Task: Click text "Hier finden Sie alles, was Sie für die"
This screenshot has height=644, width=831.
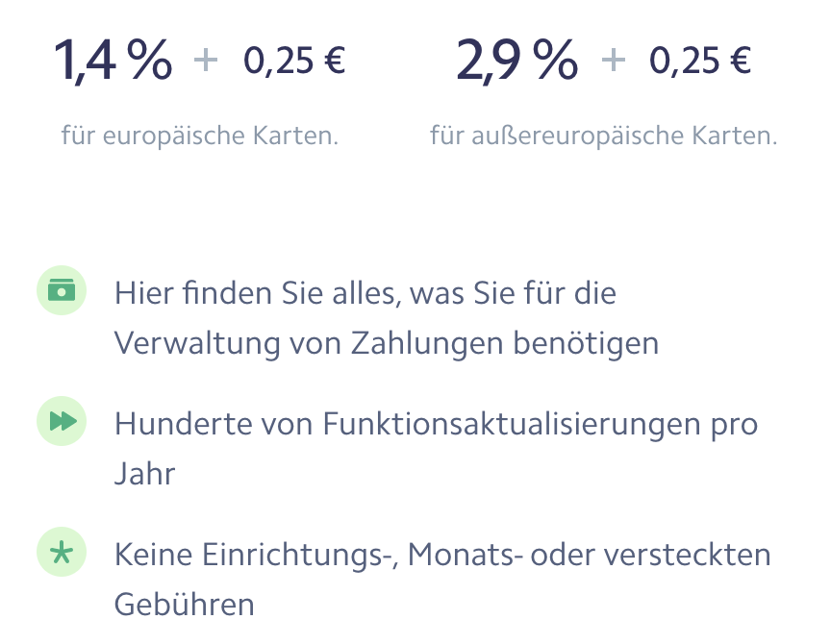Action: point(365,293)
